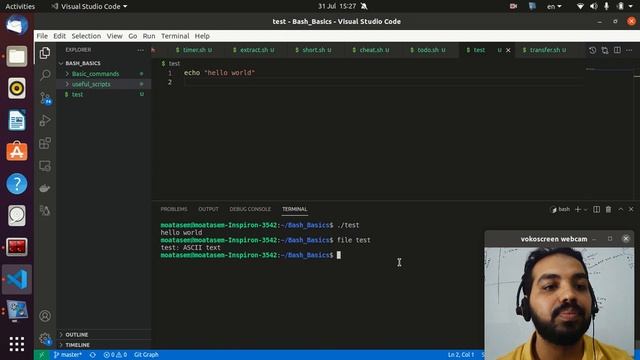Open Git Graph from status bar
This screenshot has width=640, height=360.
146,355
